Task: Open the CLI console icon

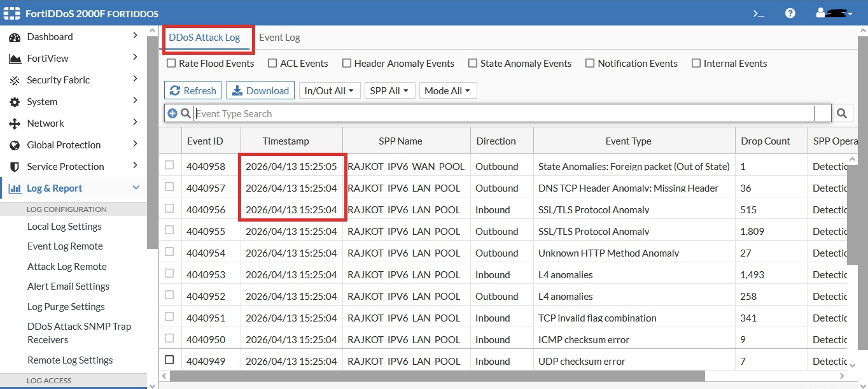Action: pos(759,13)
